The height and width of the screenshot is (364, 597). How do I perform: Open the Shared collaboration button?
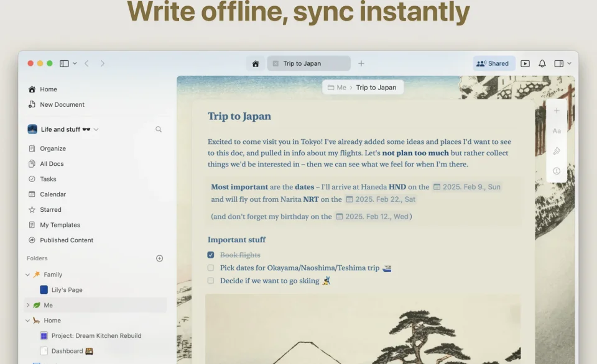coord(494,63)
